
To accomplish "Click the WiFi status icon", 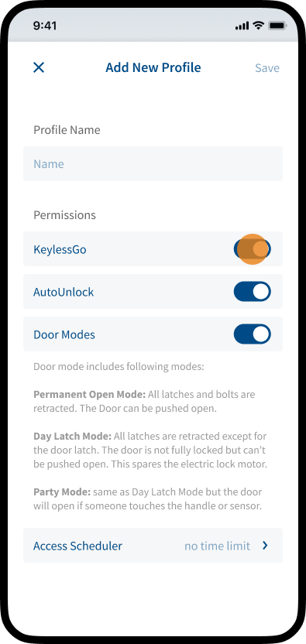I will pyautogui.click(x=258, y=26).
